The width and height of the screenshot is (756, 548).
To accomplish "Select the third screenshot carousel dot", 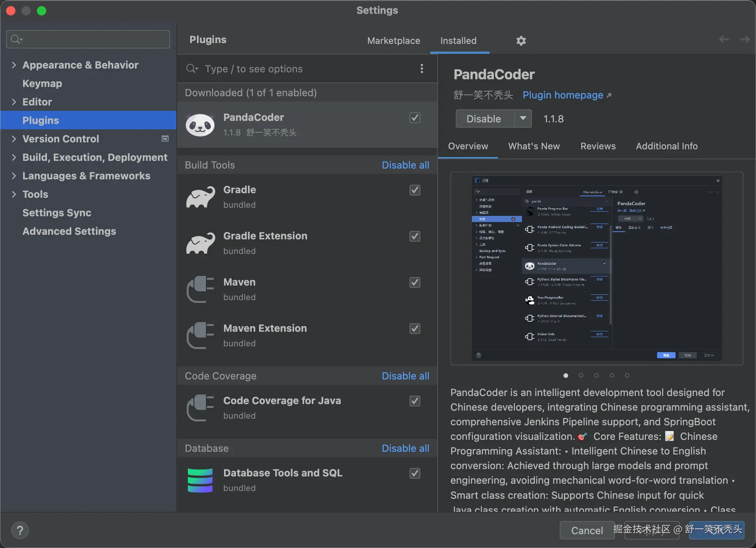I will [x=596, y=376].
